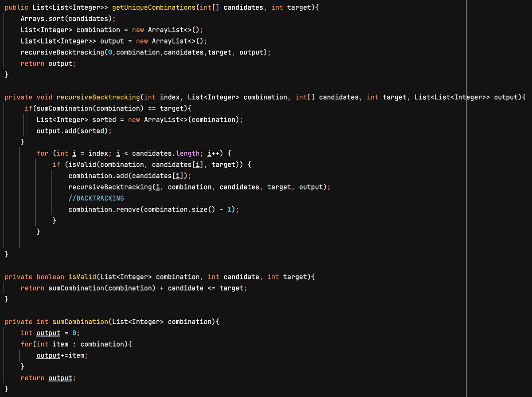Click line 'List<List<Integer>> output = new ArrayList<>();'
Image resolution: width=532 pixels, height=397 pixels.
(114, 41)
